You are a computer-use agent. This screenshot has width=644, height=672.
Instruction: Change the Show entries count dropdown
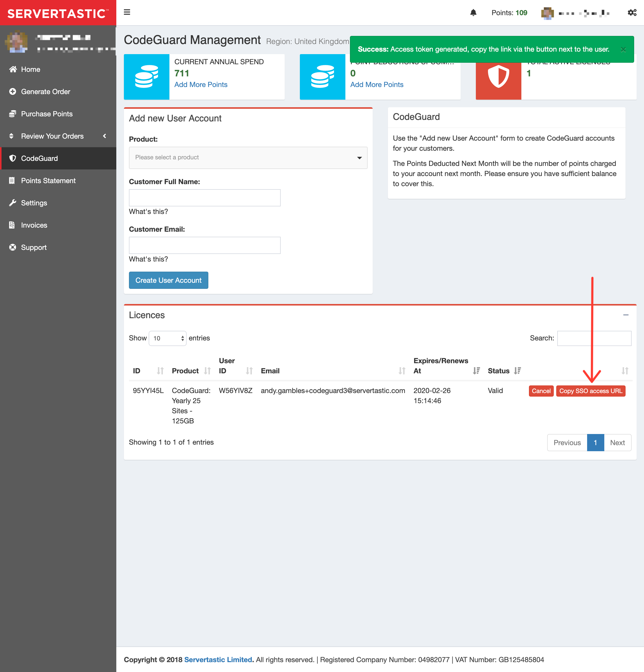tap(168, 338)
